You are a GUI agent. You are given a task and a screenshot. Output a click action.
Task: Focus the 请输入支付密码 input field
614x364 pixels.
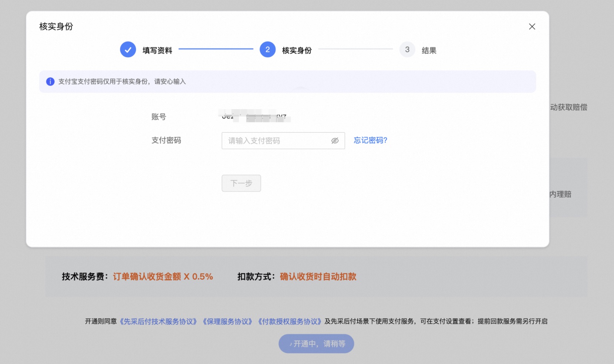click(x=283, y=141)
